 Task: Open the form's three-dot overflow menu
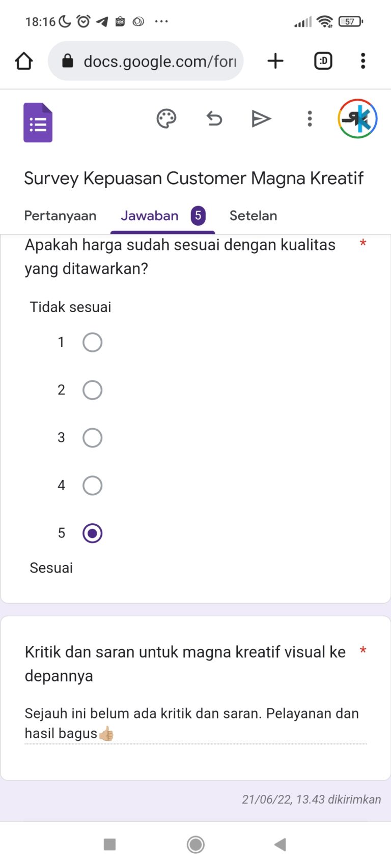click(x=309, y=118)
